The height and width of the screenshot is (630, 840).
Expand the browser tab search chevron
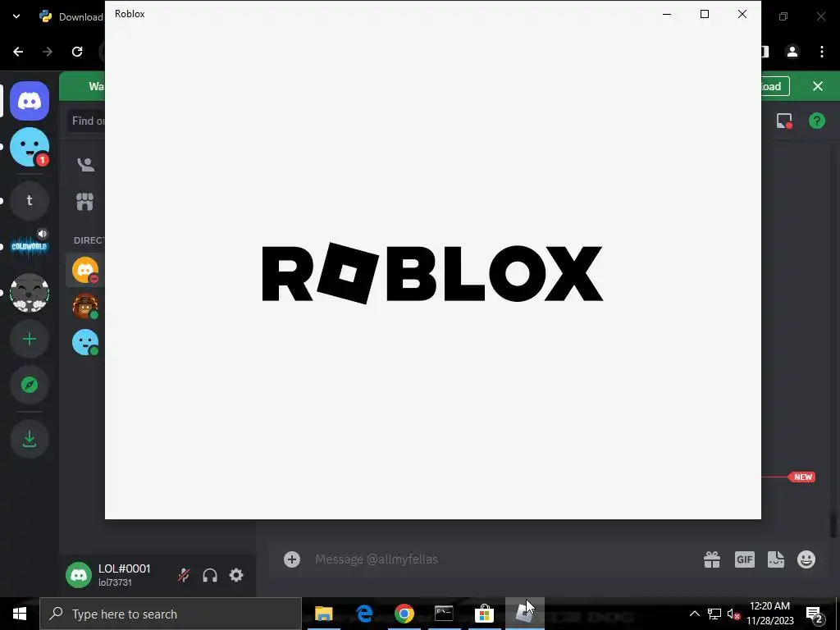(x=16, y=16)
